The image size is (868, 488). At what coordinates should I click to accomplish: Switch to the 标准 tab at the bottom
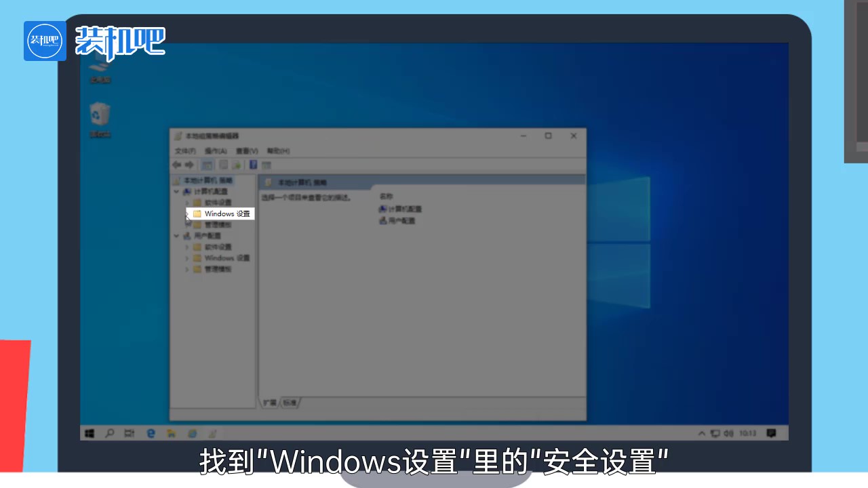coord(288,403)
